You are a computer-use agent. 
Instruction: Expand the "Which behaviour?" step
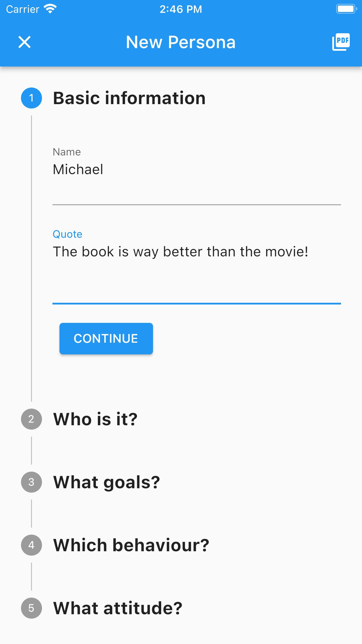pos(131,545)
